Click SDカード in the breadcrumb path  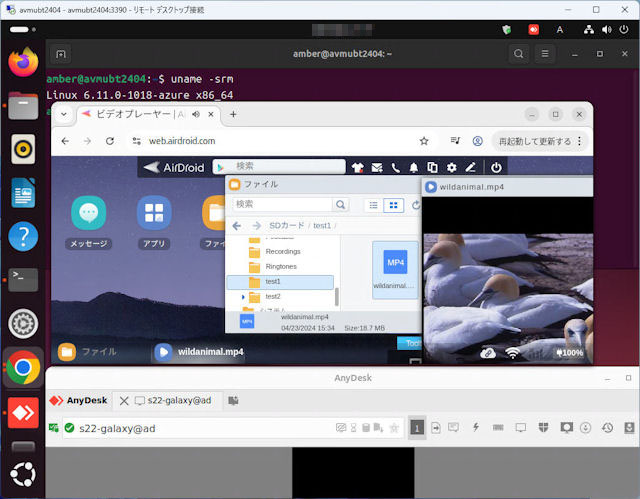287,226
